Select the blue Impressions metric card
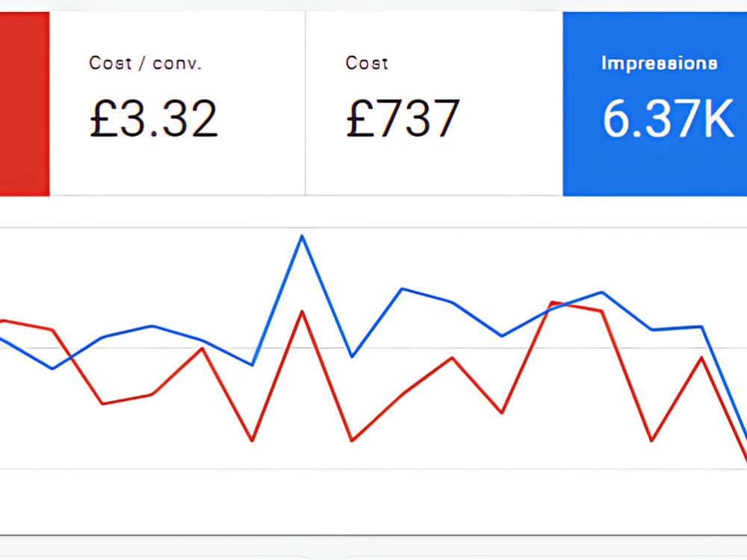Screen dimensions: 747x560 pos(654,103)
